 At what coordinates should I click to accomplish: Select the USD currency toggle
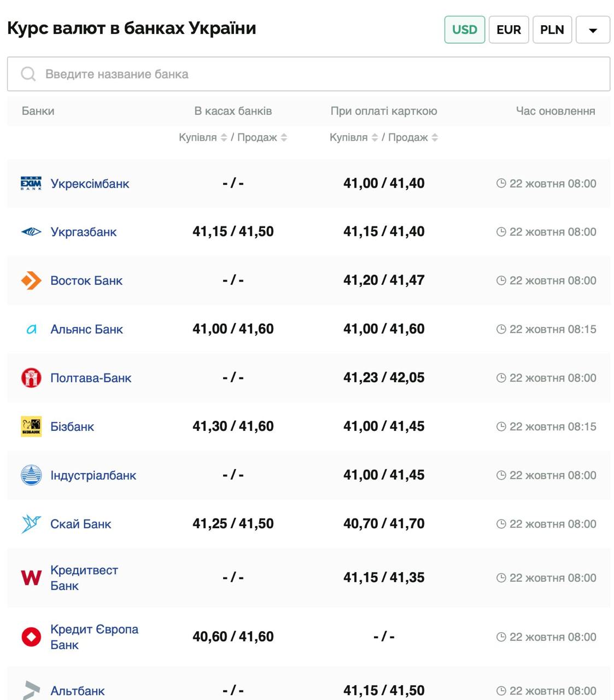[464, 30]
